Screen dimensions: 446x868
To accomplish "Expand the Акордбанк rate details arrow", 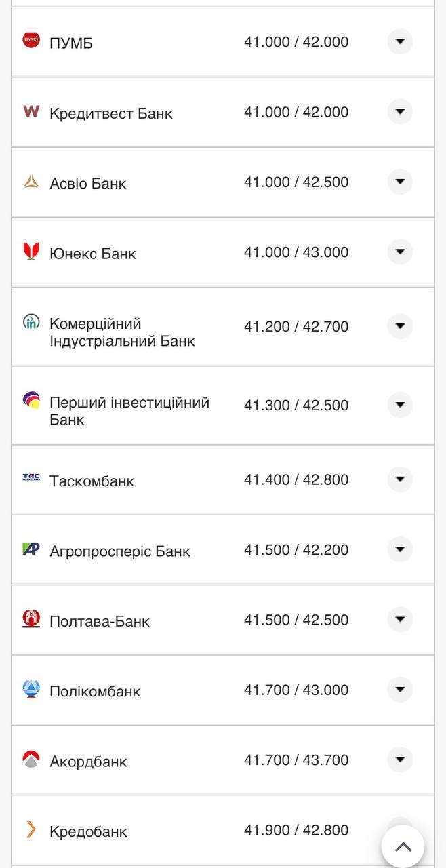I will (x=400, y=759).
